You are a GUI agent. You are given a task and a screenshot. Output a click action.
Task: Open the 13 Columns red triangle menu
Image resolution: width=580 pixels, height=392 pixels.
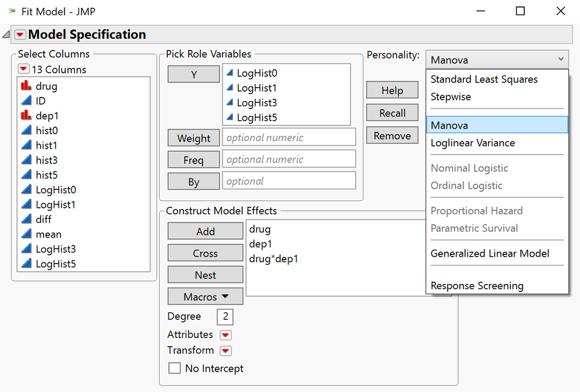point(24,69)
